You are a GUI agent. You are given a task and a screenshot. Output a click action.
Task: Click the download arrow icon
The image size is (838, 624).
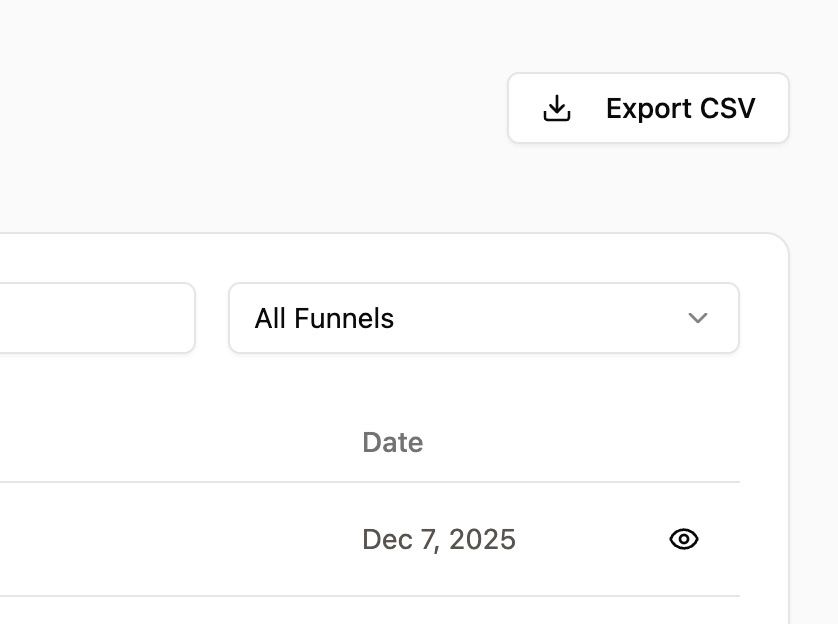tap(557, 108)
